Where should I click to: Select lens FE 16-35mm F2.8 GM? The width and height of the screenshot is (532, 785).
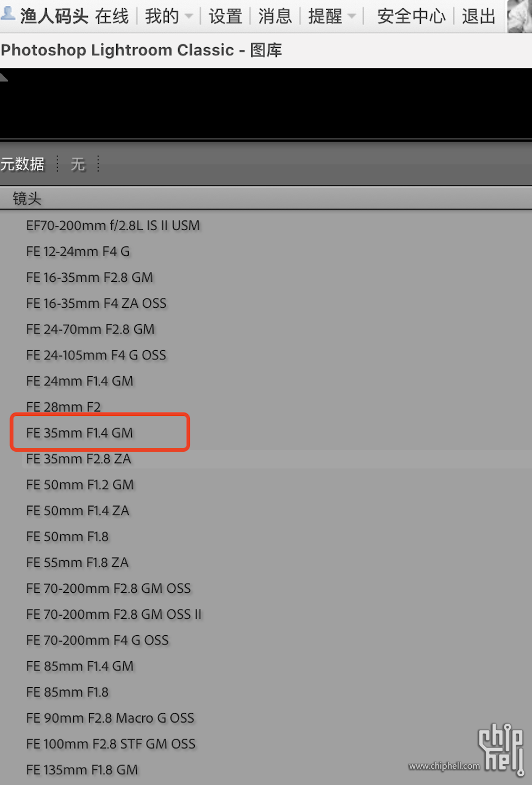tap(90, 277)
